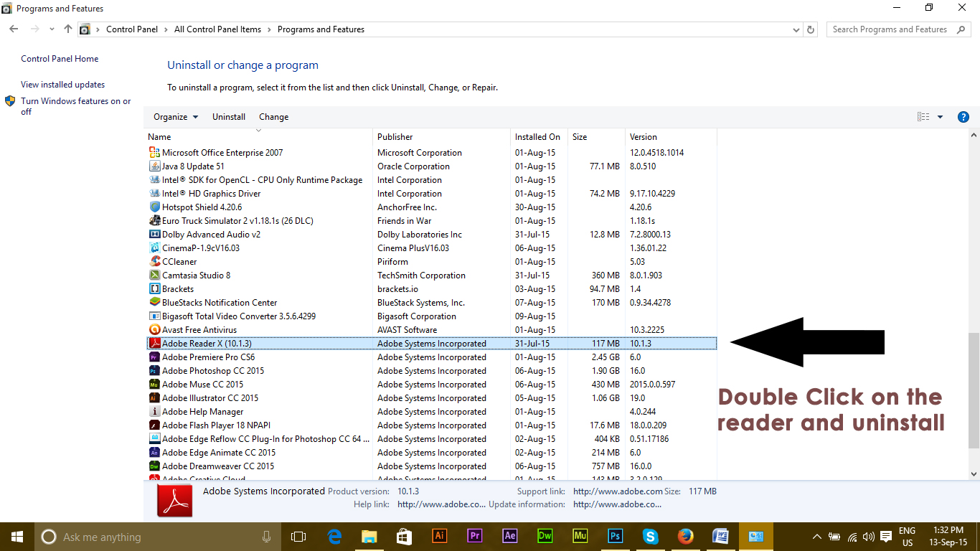The image size is (980, 551).
Task: Select Adobe Reader X (10.1.3) row
Action: (x=432, y=344)
